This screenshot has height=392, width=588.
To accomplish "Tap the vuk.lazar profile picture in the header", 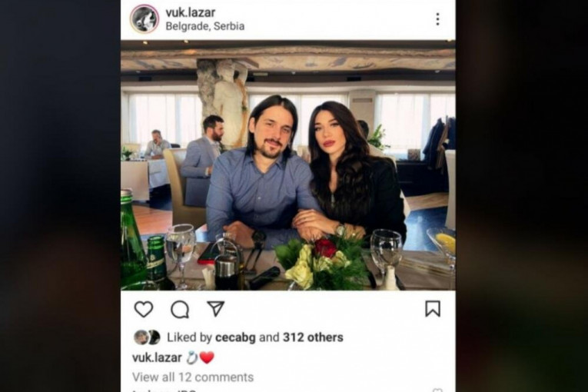I will [145, 18].
